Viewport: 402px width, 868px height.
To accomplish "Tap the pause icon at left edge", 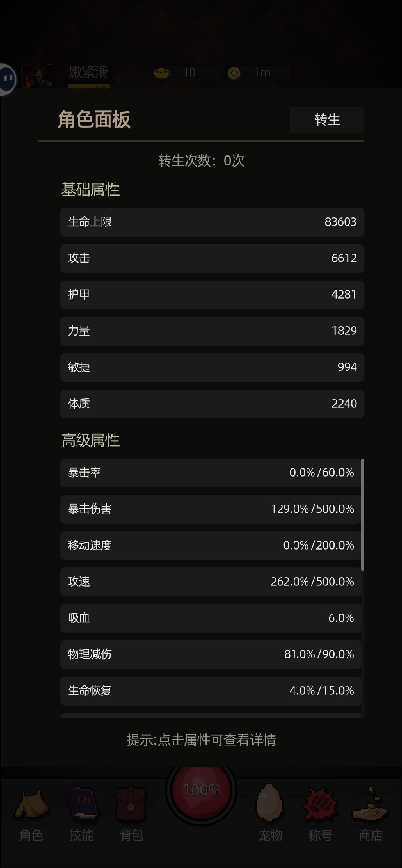I will coord(7,79).
